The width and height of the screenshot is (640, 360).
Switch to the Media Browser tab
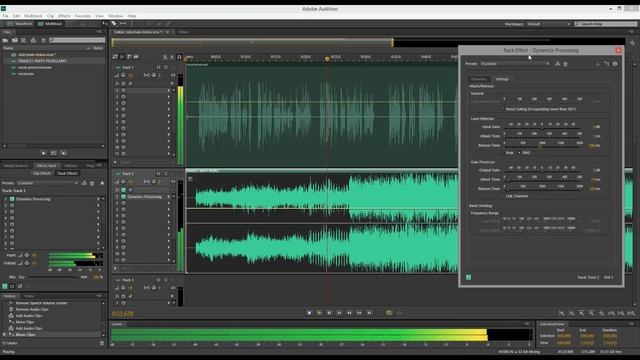point(16,166)
